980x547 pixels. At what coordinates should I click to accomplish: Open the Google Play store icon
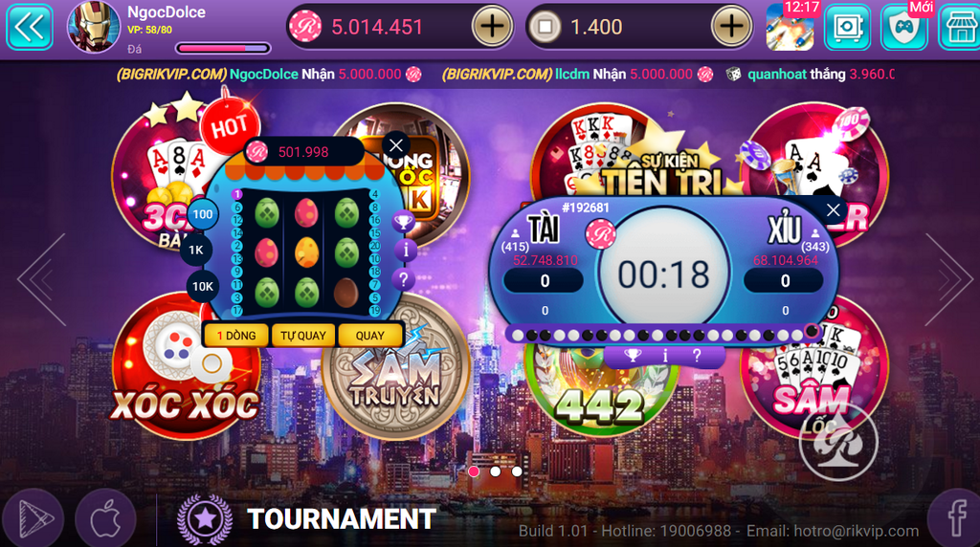(33, 518)
